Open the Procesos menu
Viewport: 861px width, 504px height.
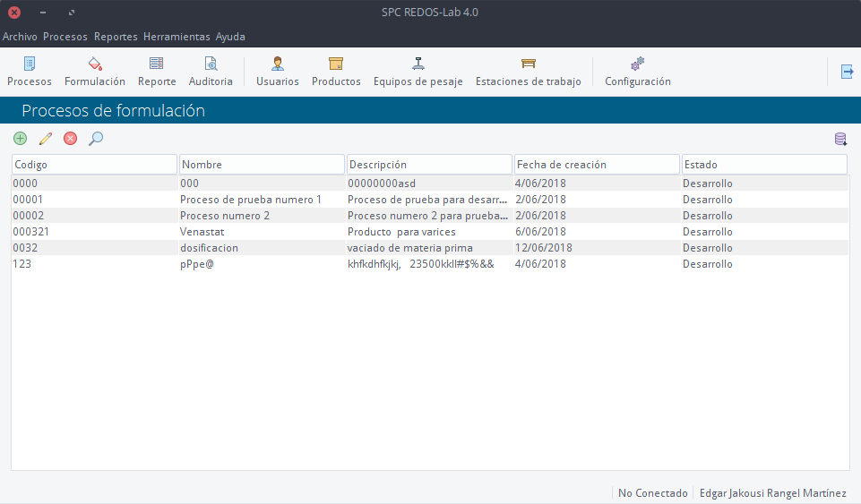tap(65, 37)
